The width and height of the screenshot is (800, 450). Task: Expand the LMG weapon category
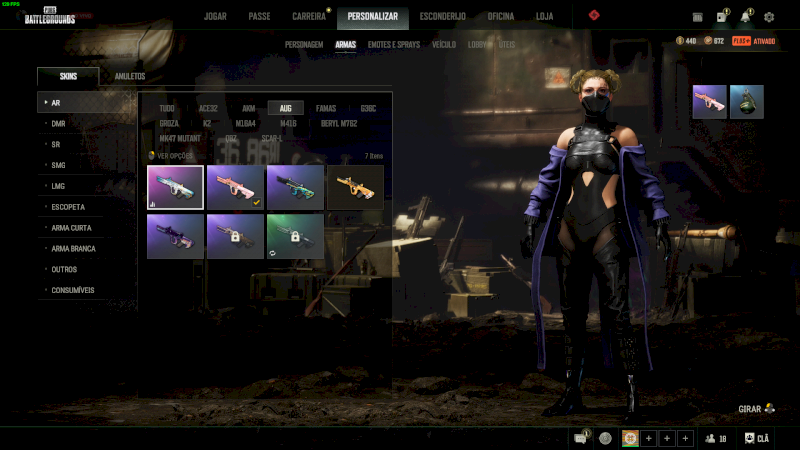(x=87, y=186)
